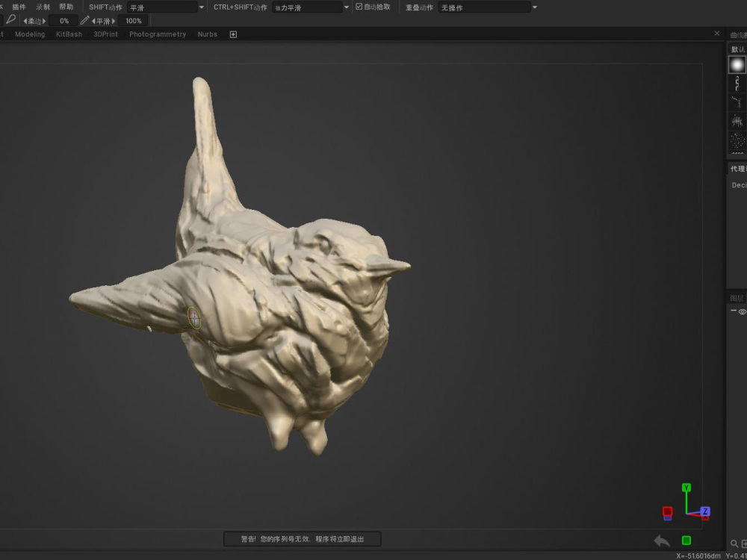
Task: Switch to the Modeling tab
Action: (30, 34)
